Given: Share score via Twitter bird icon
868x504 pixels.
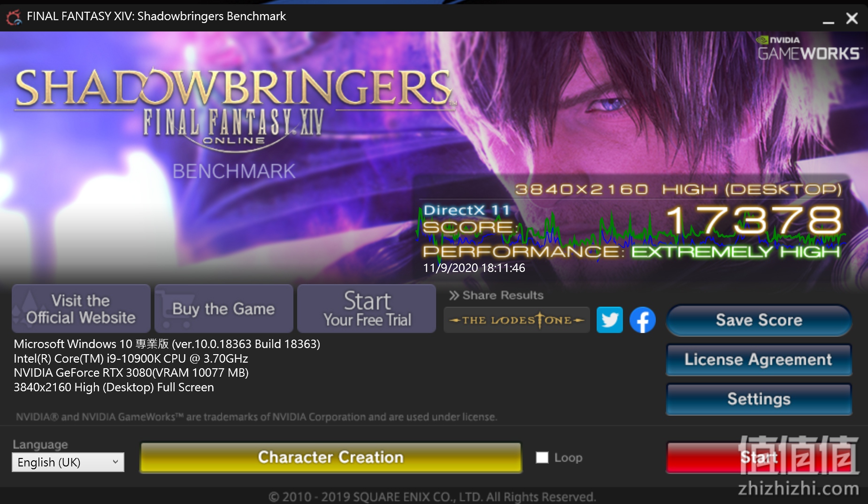Looking at the screenshot, I should (x=609, y=320).
